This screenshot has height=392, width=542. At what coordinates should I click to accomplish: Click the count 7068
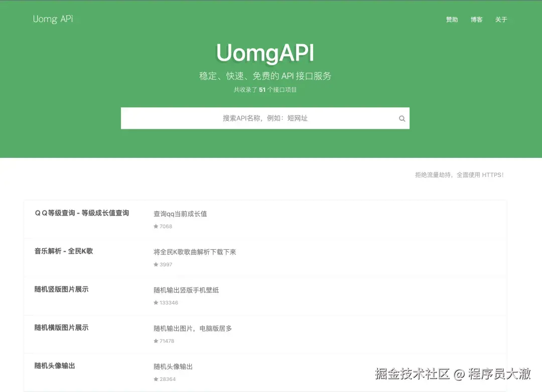click(166, 227)
